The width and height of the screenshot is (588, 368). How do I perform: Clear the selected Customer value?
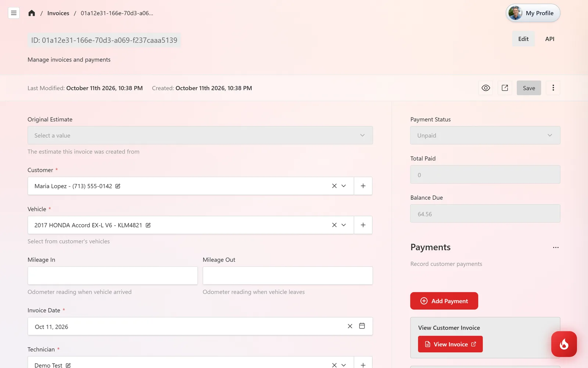pos(334,186)
